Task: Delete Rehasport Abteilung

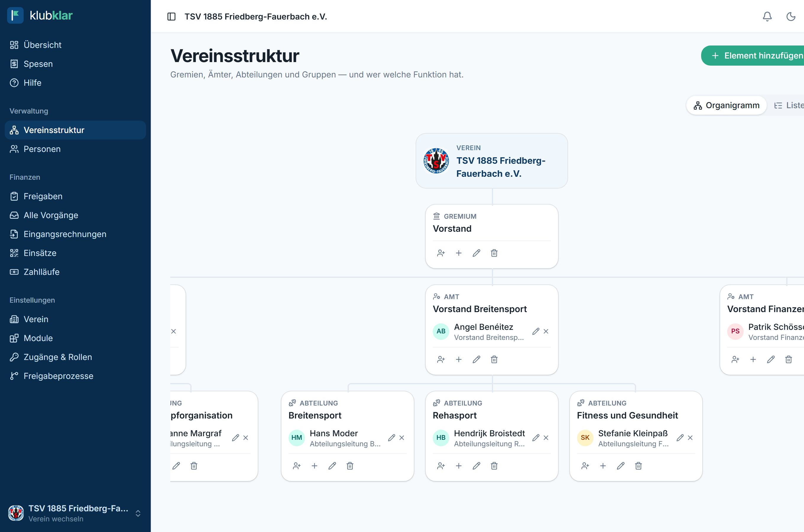Action: [x=494, y=466]
